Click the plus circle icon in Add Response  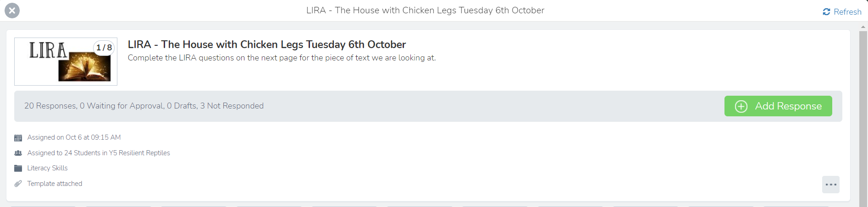[x=741, y=106]
